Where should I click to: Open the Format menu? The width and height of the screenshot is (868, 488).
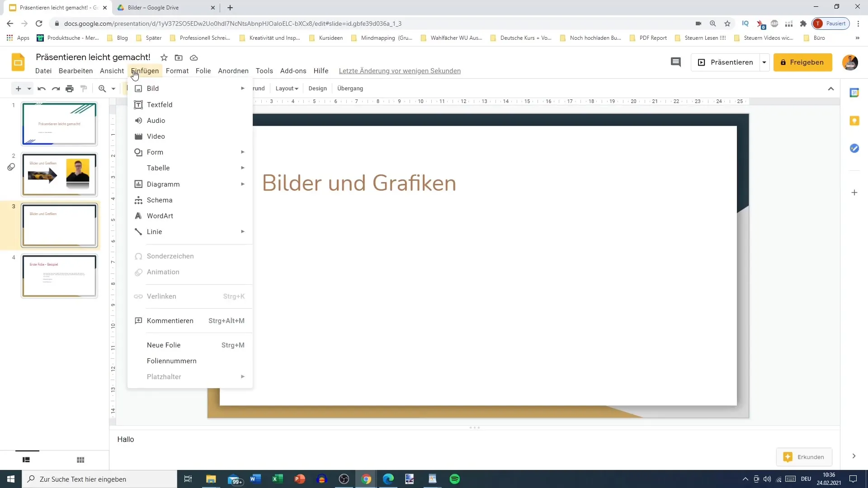click(x=177, y=71)
